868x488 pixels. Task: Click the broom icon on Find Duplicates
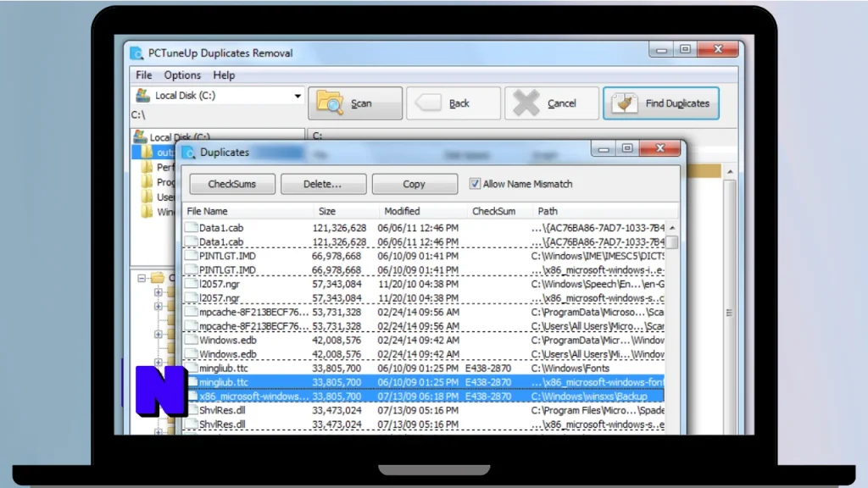pos(625,103)
